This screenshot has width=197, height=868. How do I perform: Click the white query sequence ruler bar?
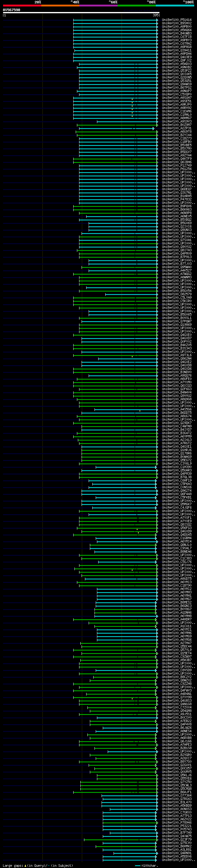pyautogui.click(x=81, y=13)
